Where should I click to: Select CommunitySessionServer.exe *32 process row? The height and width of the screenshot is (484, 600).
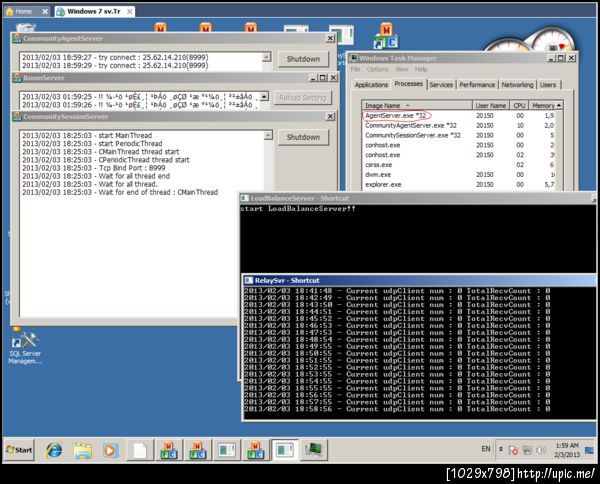click(x=458, y=135)
